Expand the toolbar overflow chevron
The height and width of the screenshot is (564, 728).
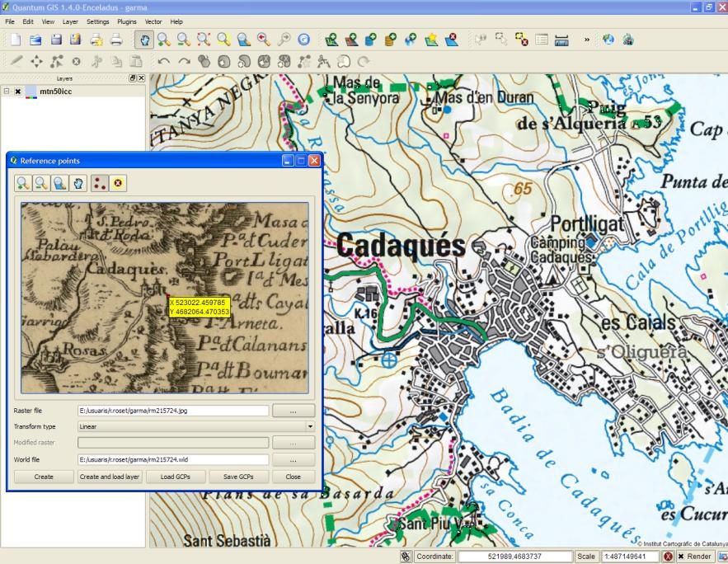click(587, 40)
